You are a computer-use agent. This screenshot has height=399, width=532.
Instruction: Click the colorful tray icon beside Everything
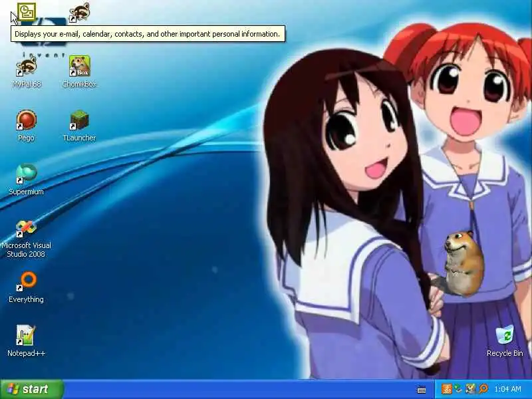click(471, 389)
